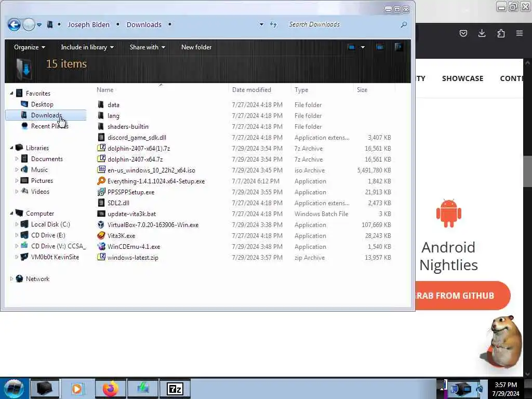Open the Share with menu
This screenshot has height=399, width=532.
147,47
